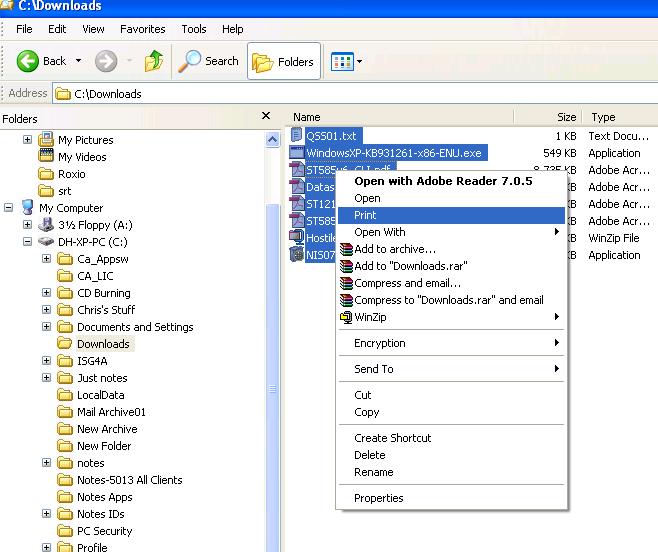Select the Roxio folder icon

tap(46, 174)
